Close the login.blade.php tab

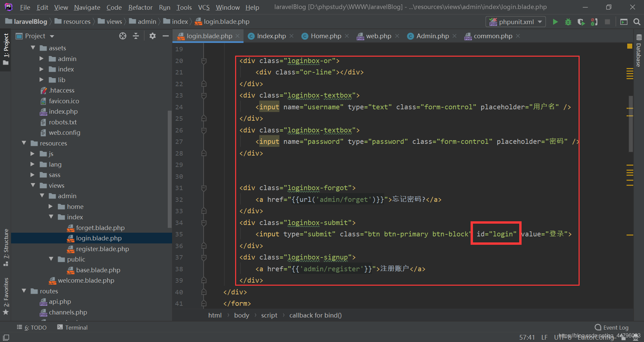tap(237, 36)
